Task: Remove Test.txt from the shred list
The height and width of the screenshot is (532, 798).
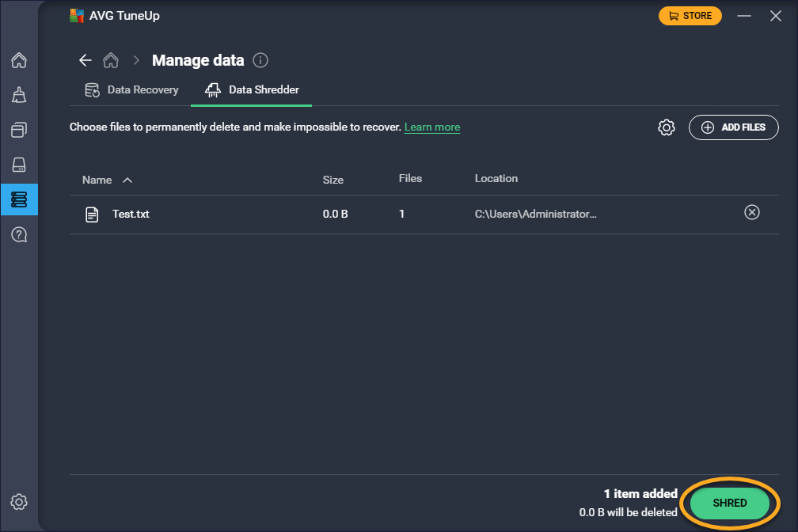Action: 752,212
